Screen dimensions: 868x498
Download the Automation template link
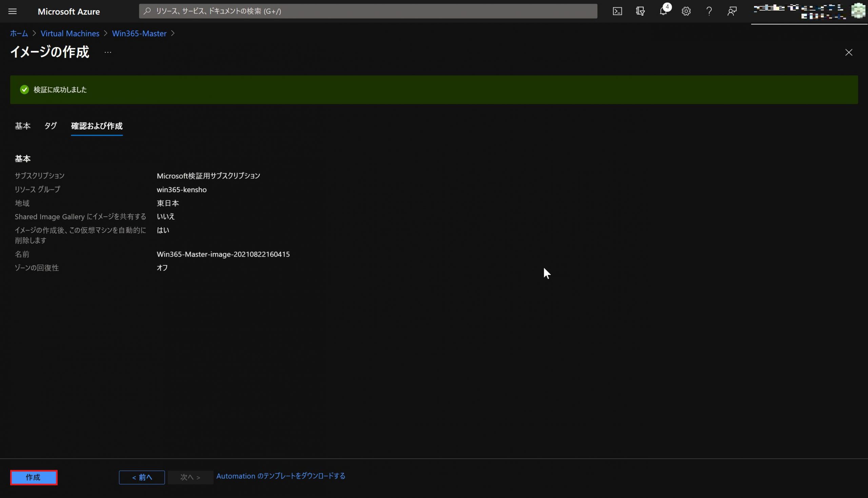(x=281, y=476)
